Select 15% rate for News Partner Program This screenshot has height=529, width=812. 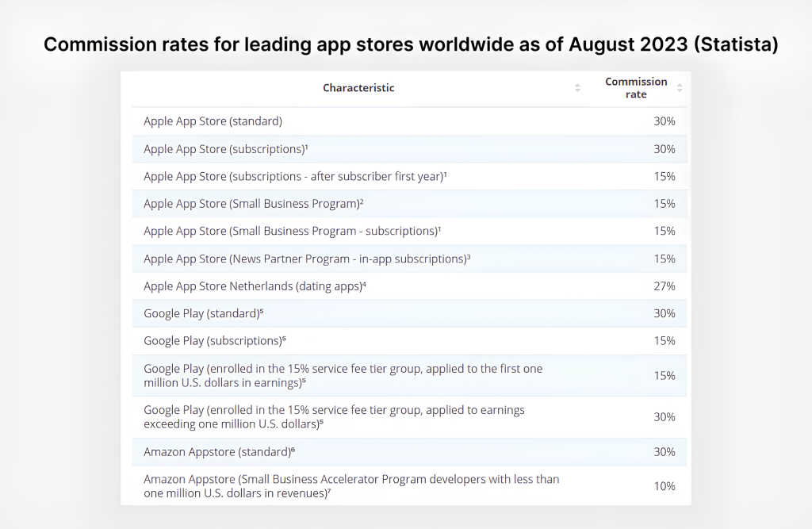pyautogui.click(x=665, y=259)
